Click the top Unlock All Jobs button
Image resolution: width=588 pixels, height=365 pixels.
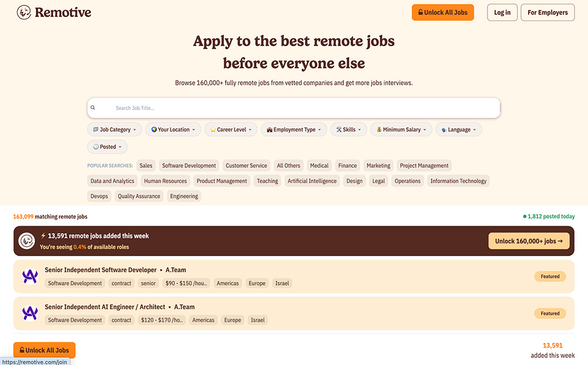click(x=443, y=12)
